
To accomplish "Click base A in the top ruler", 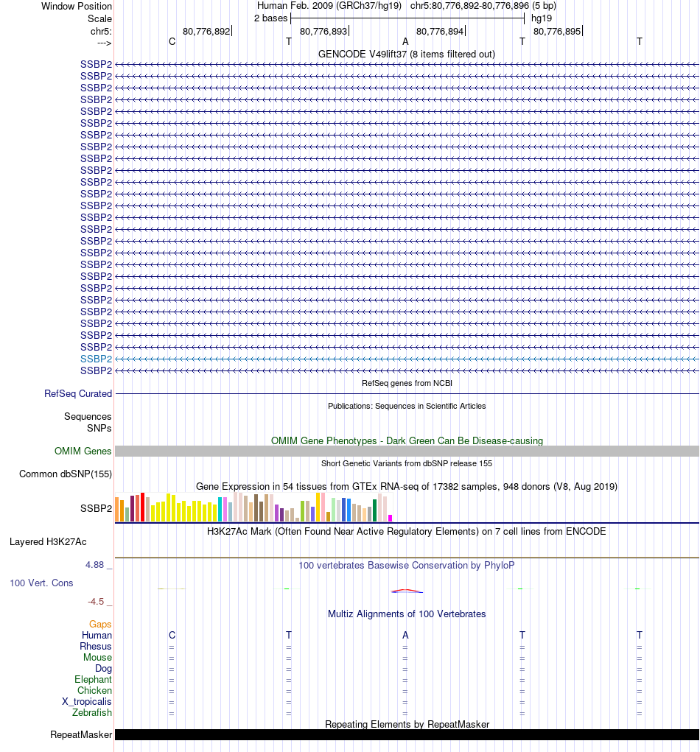I will [405, 42].
